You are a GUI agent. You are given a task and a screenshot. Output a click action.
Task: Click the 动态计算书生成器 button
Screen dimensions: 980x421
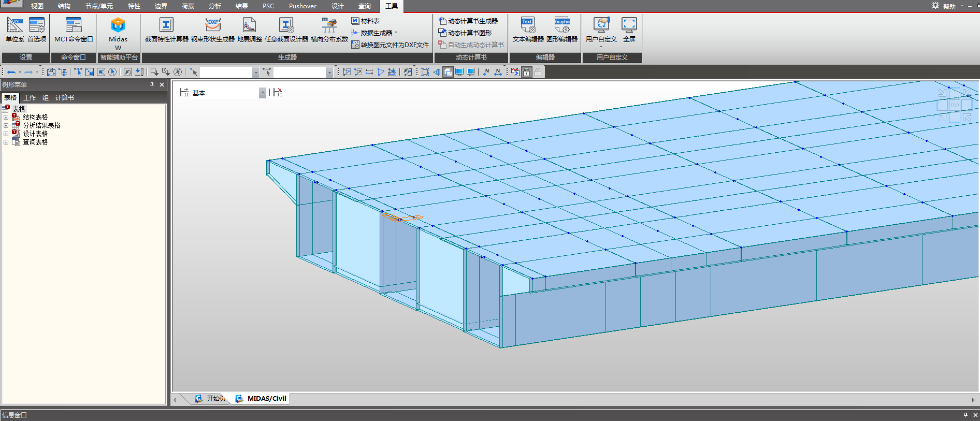[468, 21]
